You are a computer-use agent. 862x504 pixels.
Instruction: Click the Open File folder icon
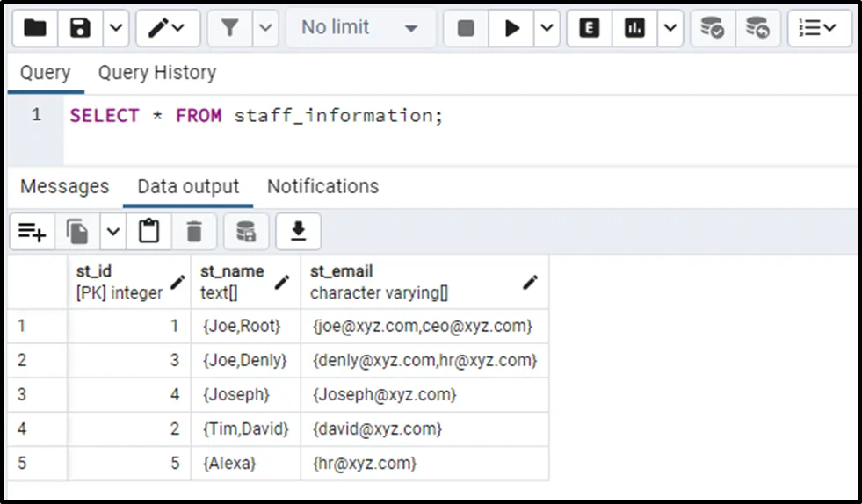pyautogui.click(x=35, y=28)
